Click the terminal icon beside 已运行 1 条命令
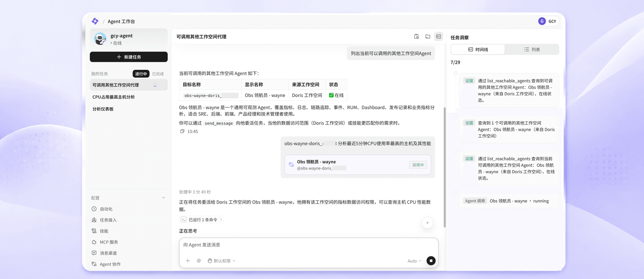Image resolution: width=644 pixels, height=279 pixels. [x=183, y=219]
